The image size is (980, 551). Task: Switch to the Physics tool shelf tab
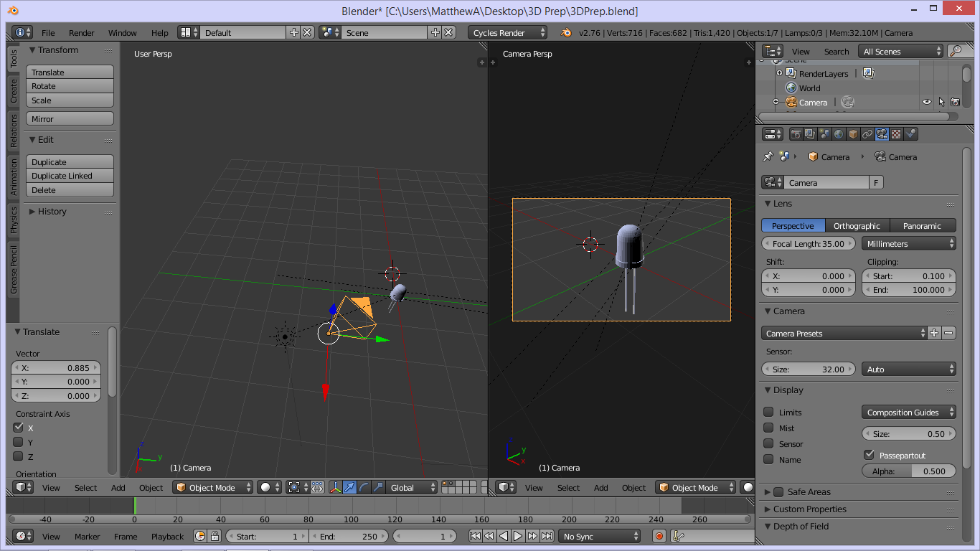pos(13,220)
